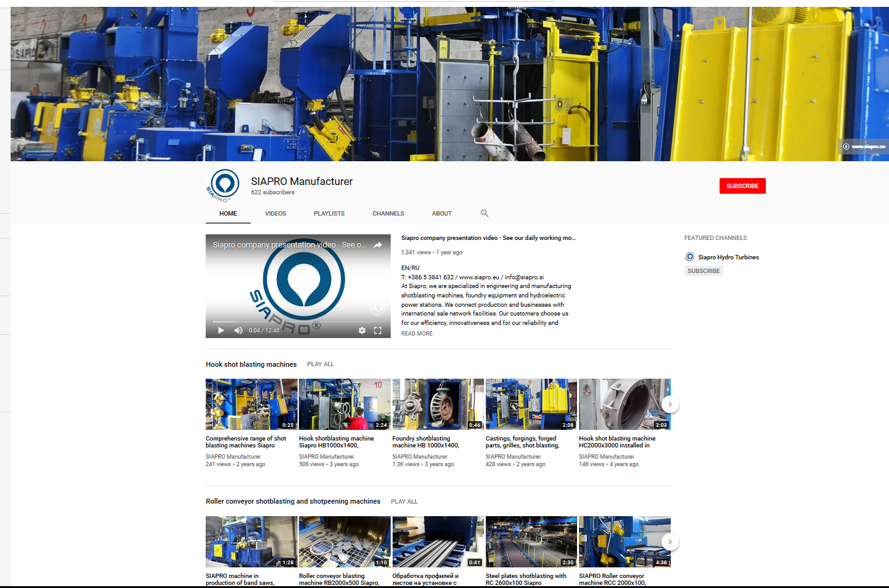Open SIAPRO Roller conveyor RCC 2000x100 thumbnail
The image size is (889, 588).
[x=625, y=542]
